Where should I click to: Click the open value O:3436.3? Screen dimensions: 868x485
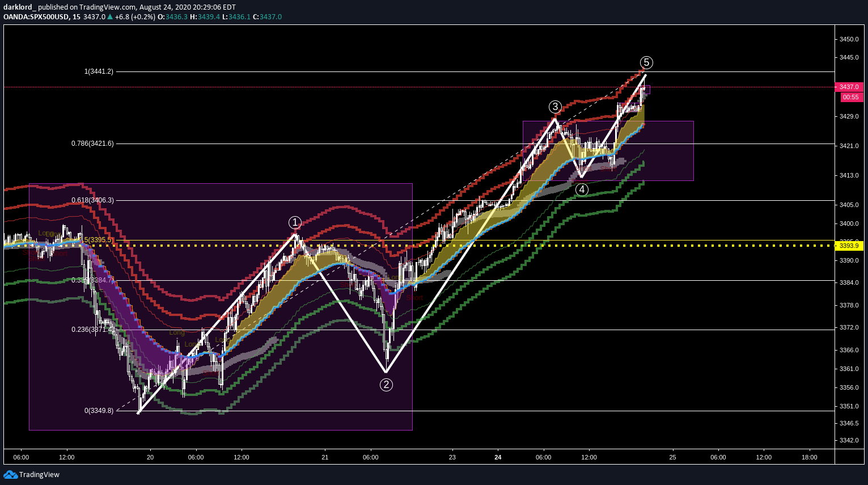tap(172, 17)
